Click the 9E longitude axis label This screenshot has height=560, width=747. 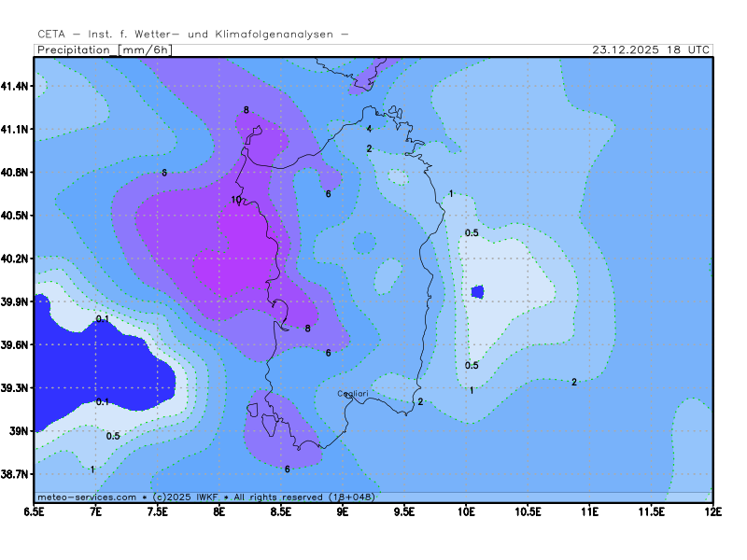pos(343,511)
